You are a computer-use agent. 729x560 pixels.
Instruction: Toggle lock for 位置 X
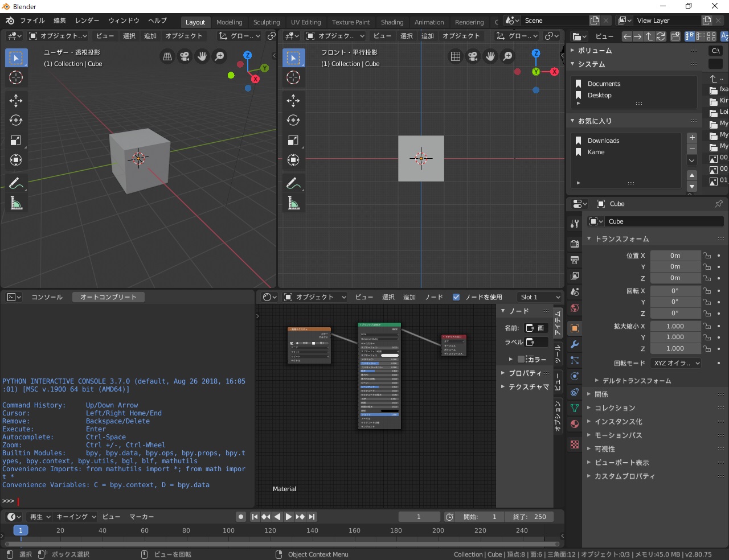pyautogui.click(x=707, y=256)
